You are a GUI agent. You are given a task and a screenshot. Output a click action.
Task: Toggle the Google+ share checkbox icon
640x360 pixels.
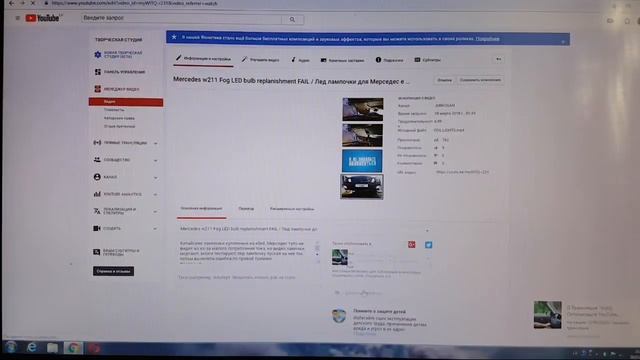coord(411,244)
